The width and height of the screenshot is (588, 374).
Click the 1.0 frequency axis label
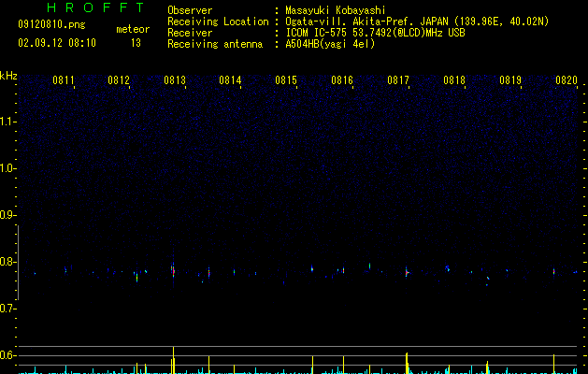click(7, 168)
